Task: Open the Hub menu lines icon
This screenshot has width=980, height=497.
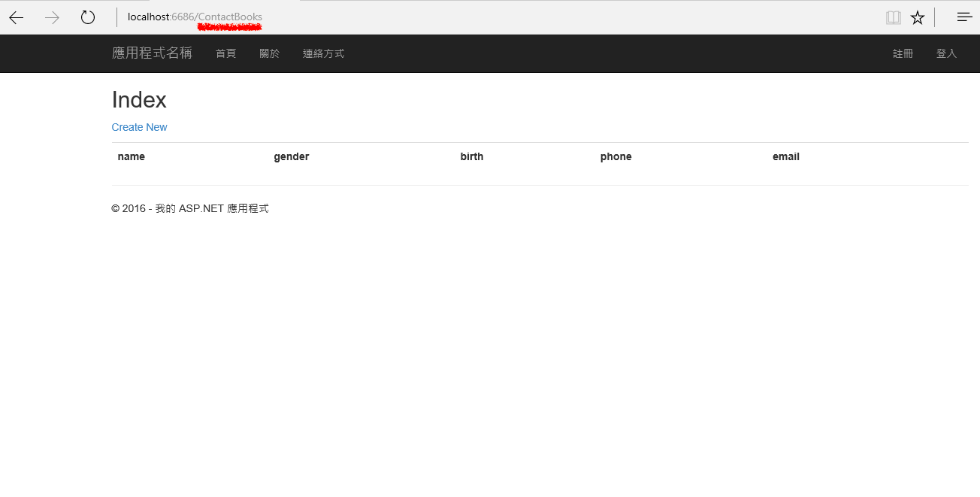Action: 964,17
